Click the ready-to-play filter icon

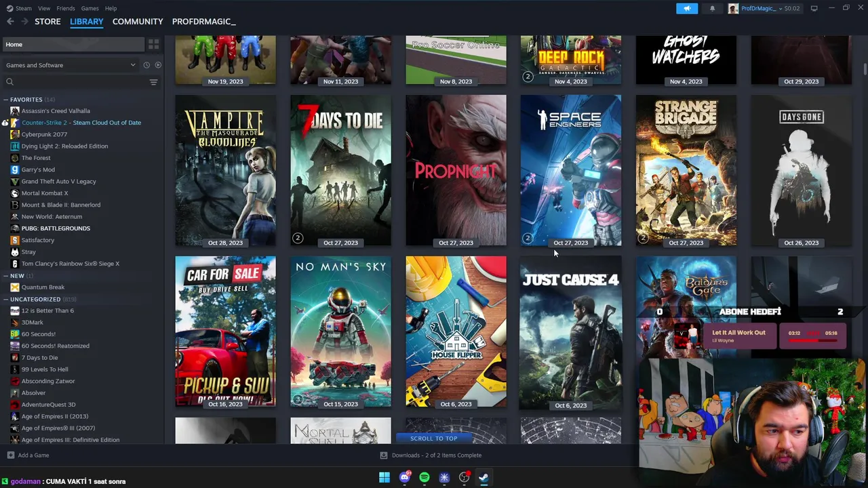tap(158, 65)
